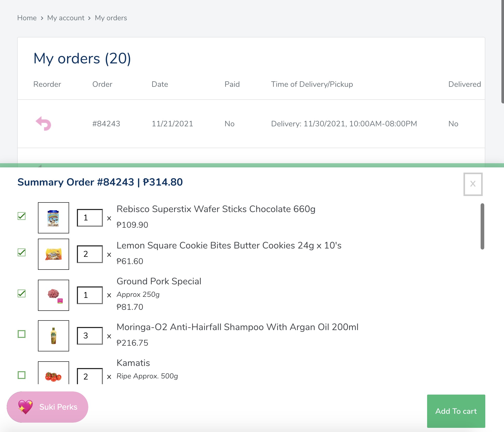Screen dimensions: 504x432
Task: Click the ₱81.70 price
Action: pyautogui.click(x=130, y=307)
